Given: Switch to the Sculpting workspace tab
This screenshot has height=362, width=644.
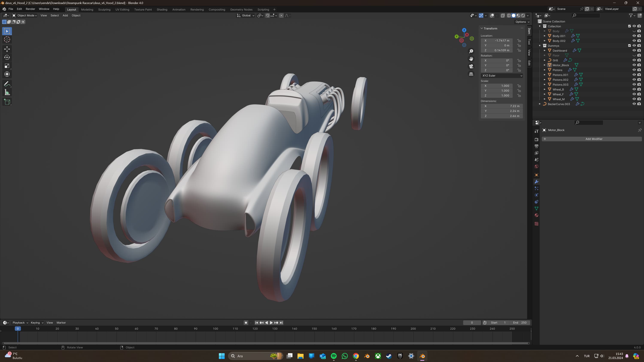Looking at the screenshot, I should 104,9.
